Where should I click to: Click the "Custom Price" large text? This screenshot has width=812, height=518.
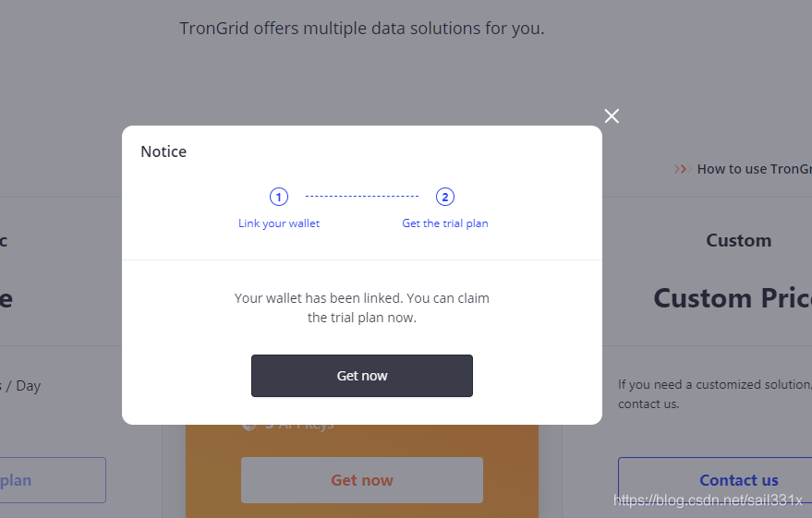pyautogui.click(x=733, y=298)
